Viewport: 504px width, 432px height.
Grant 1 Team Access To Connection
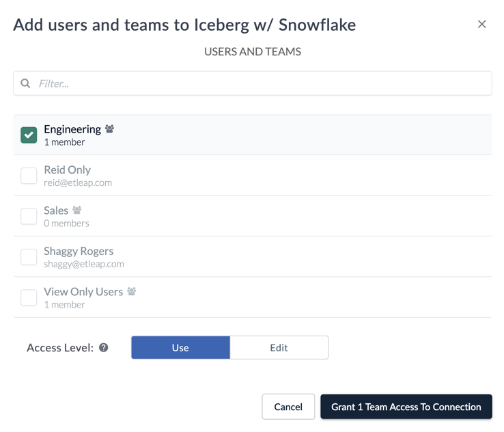(406, 407)
